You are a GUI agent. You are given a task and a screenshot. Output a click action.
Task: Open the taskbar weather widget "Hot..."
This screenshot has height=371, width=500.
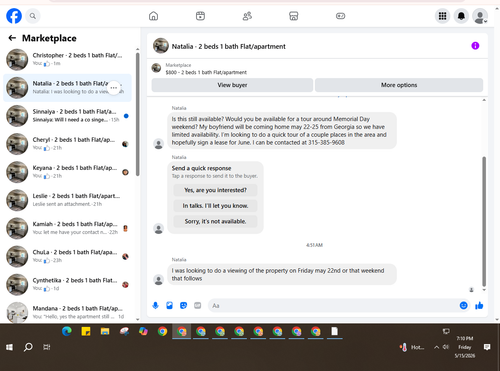[412, 347]
